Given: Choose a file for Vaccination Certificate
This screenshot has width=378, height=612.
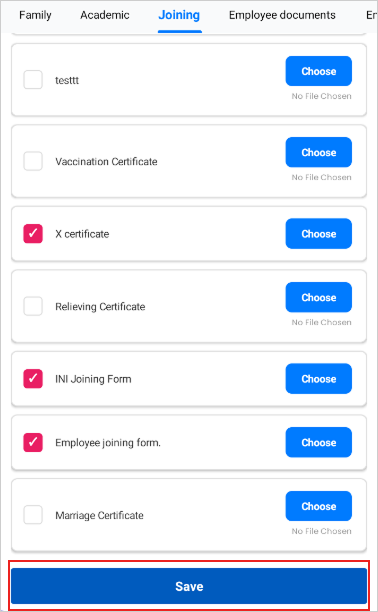Looking at the screenshot, I should [x=319, y=152].
